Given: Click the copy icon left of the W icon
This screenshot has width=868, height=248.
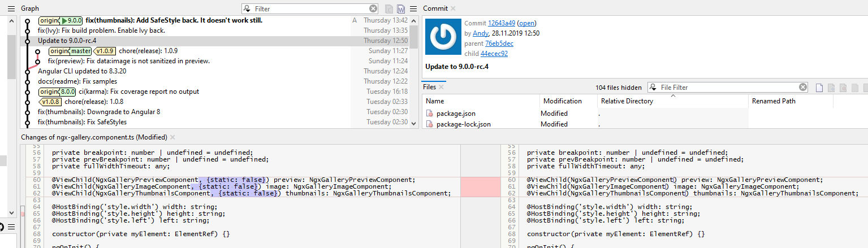Looking at the screenshot, I should pos(389,8).
